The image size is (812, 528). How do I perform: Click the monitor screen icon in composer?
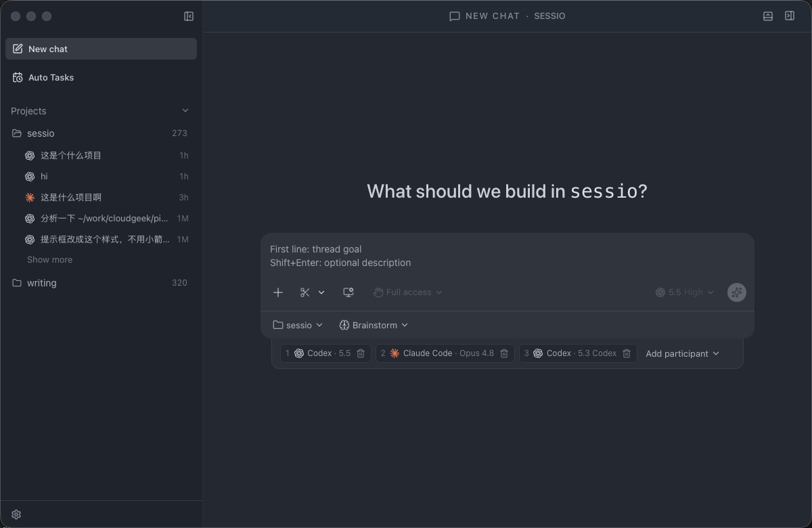tap(348, 292)
